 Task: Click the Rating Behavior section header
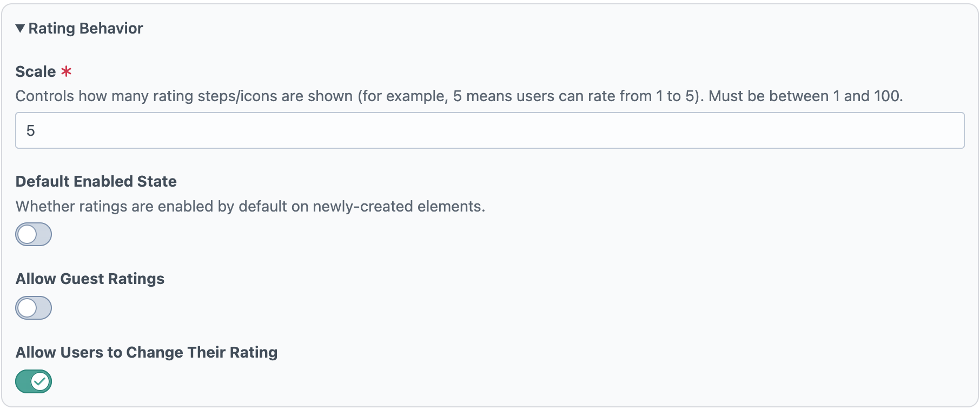pyautogui.click(x=85, y=28)
